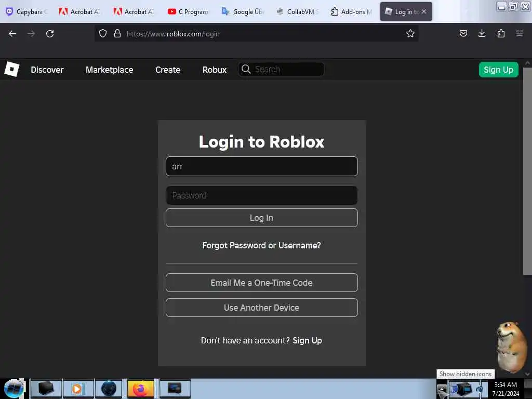This screenshot has width=532, height=399.
Task: Click the hamster desktop mascot
Action: (512, 347)
